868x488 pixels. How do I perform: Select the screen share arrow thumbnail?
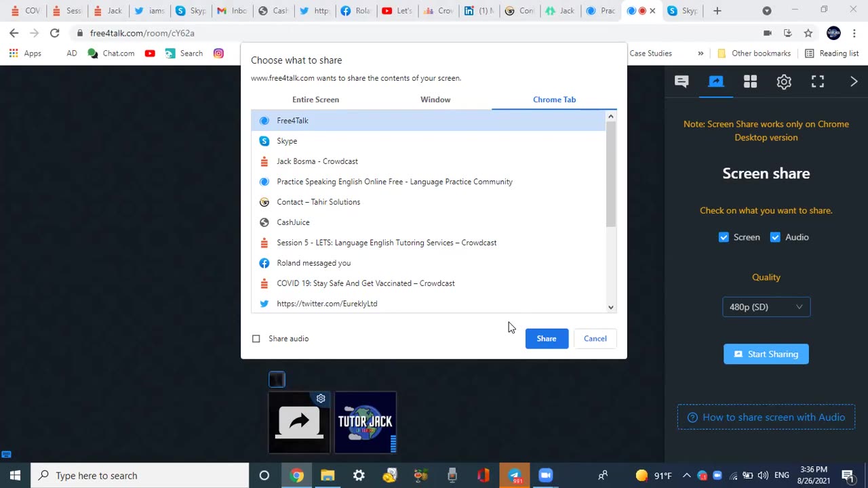pos(299,422)
